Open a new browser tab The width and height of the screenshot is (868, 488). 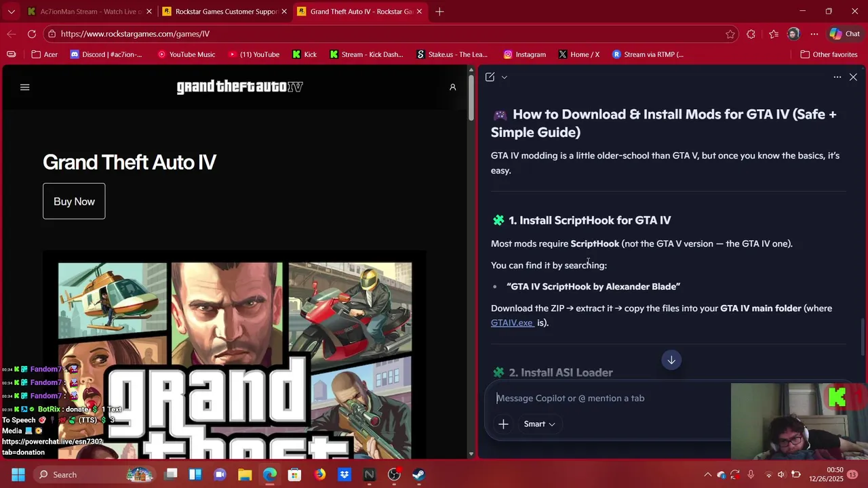click(x=439, y=12)
